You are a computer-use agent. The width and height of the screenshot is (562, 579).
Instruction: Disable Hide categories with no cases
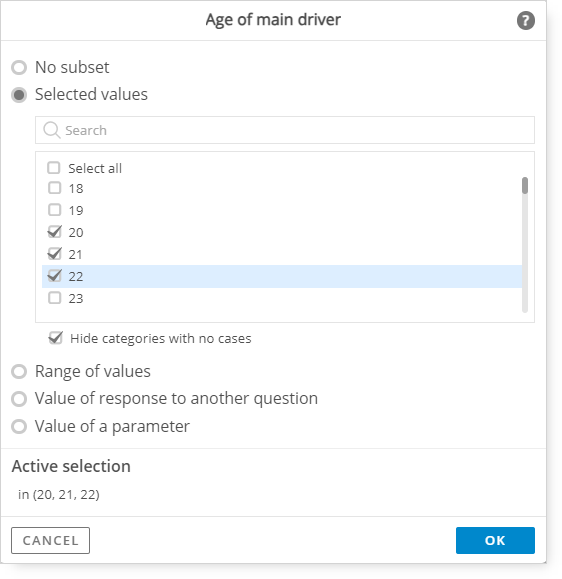[56, 338]
